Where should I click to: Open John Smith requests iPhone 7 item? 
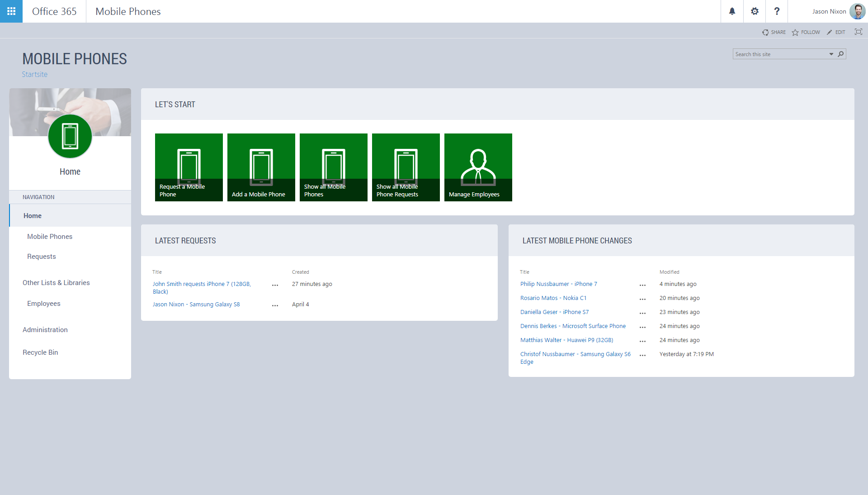tap(202, 288)
